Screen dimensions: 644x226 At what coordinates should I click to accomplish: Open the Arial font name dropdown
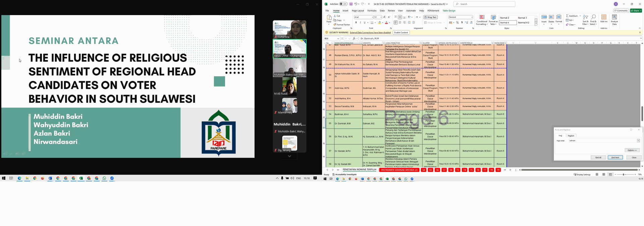[372, 17]
